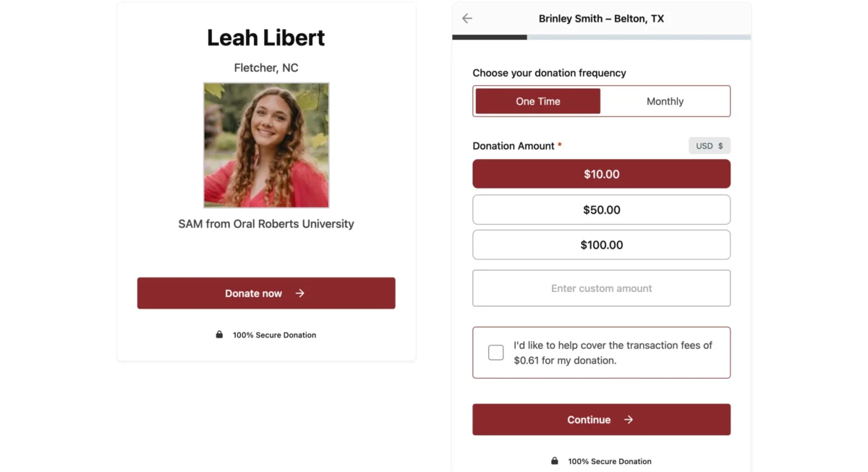The image size is (868, 472).
Task: Click lock icon under Donate now
Action: pyautogui.click(x=219, y=335)
